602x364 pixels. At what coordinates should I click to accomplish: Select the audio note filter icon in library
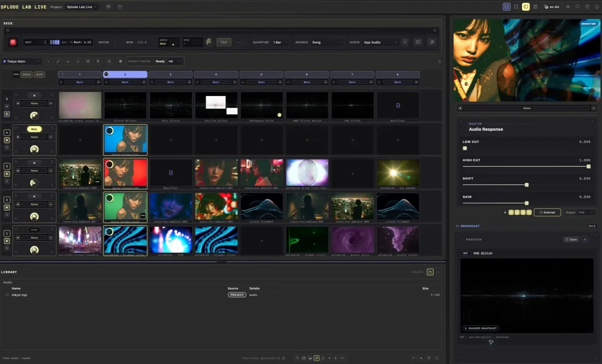[x=316, y=358]
